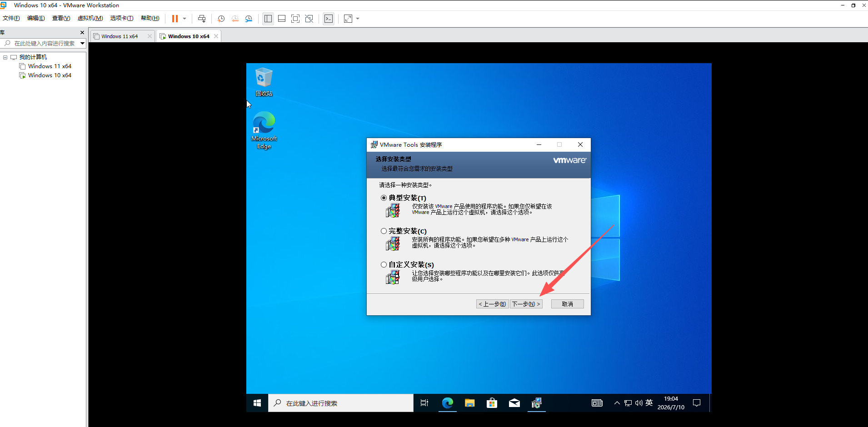The height and width of the screenshot is (427, 868).
Task: Open the console view toolbar icon
Action: point(329,19)
